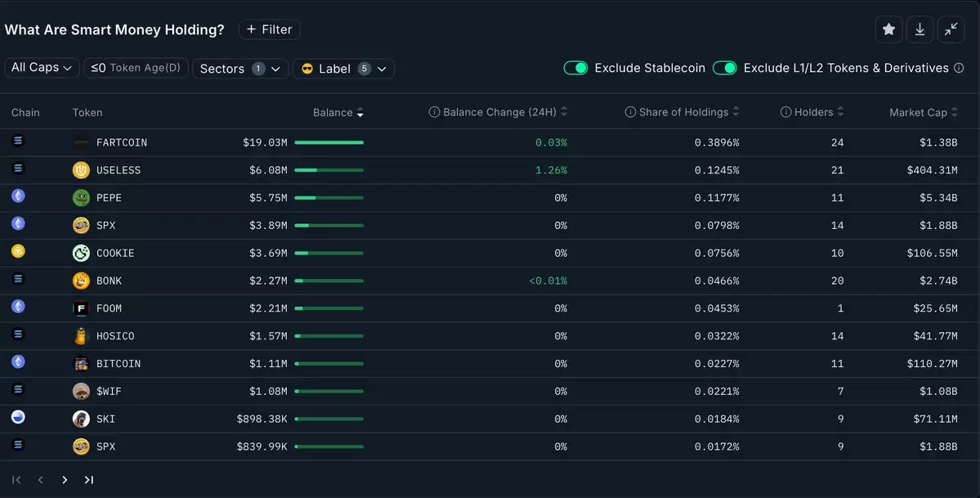Click the BONK dog token icon
This screenshot has width=980, height=498.
(81, 281)
